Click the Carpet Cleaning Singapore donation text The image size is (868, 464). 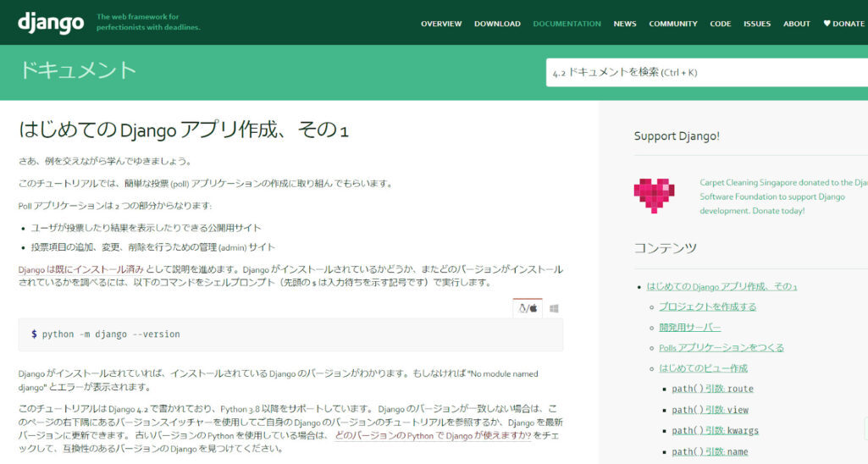pyautogui.click(x=783, y=196)
